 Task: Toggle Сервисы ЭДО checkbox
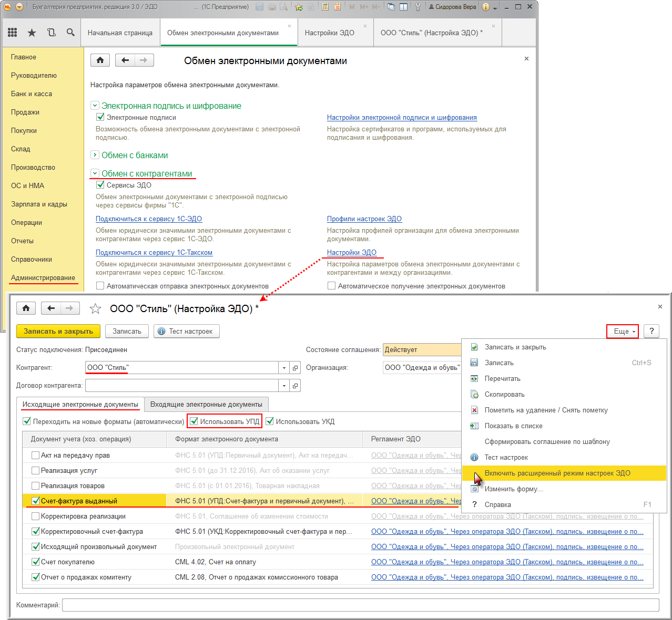pos(100,185)
